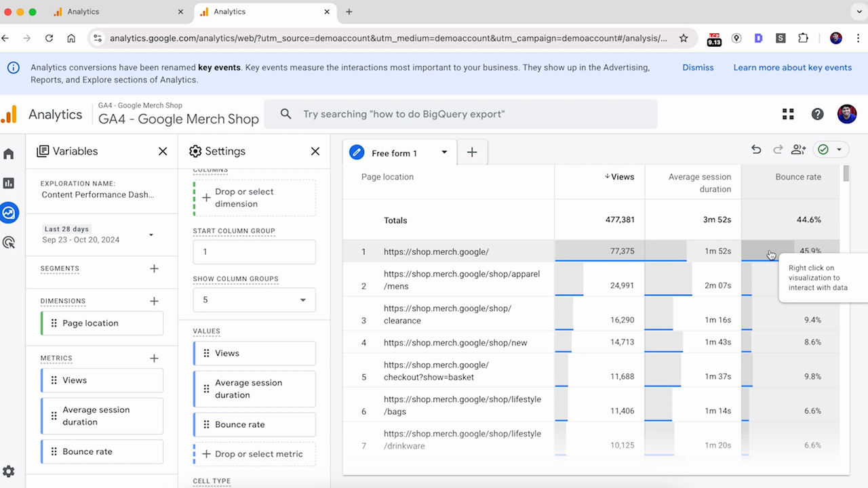Image resolution: width=868 pixels, height=488 pixels.
Task: Select Views metric chip in Variables
Action: pos(102,380)
